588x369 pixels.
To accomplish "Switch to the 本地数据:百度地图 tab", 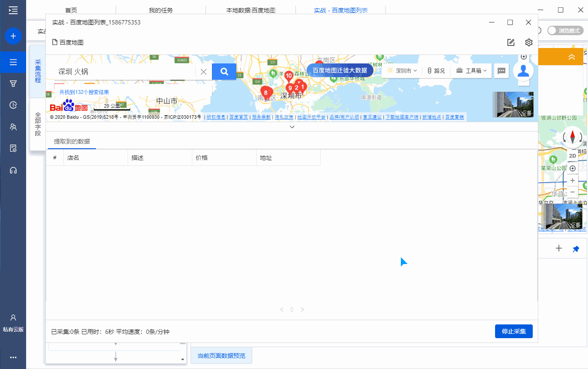I will click(x=251, y=10).
